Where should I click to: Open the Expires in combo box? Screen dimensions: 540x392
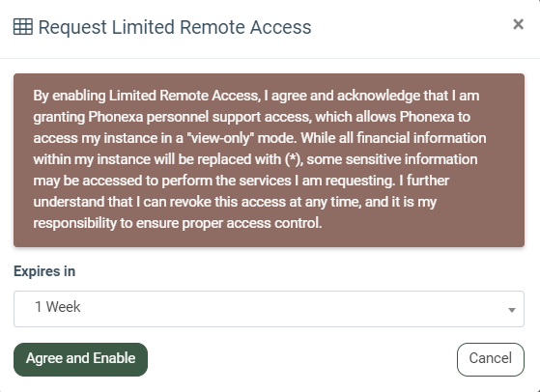(x=269, y=309)
